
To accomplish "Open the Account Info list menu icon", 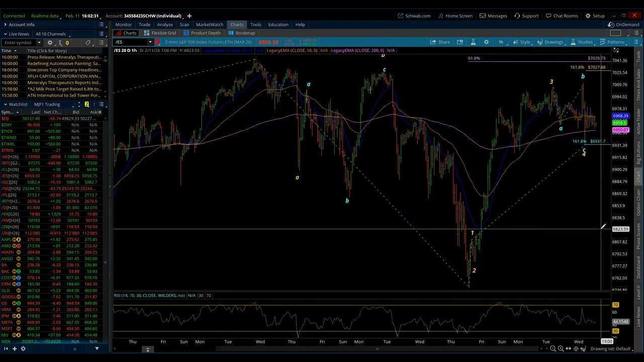I will pyautogui.click(x=101, y=25).
